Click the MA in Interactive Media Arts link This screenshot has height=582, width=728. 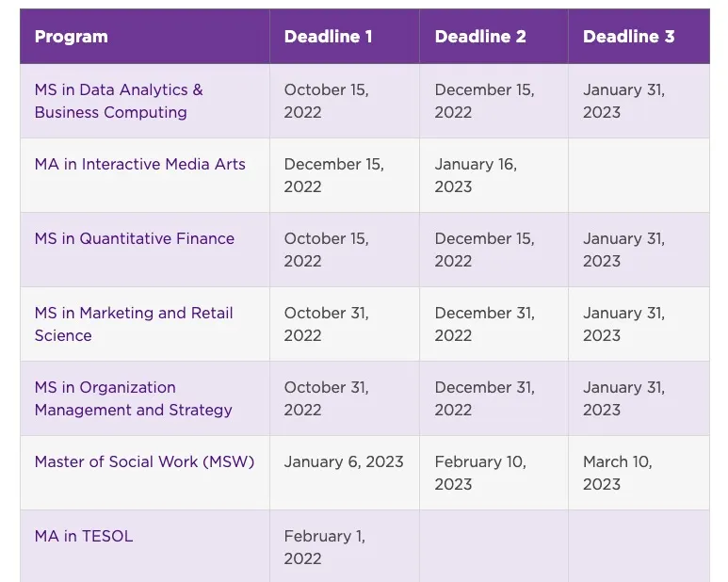139,164
